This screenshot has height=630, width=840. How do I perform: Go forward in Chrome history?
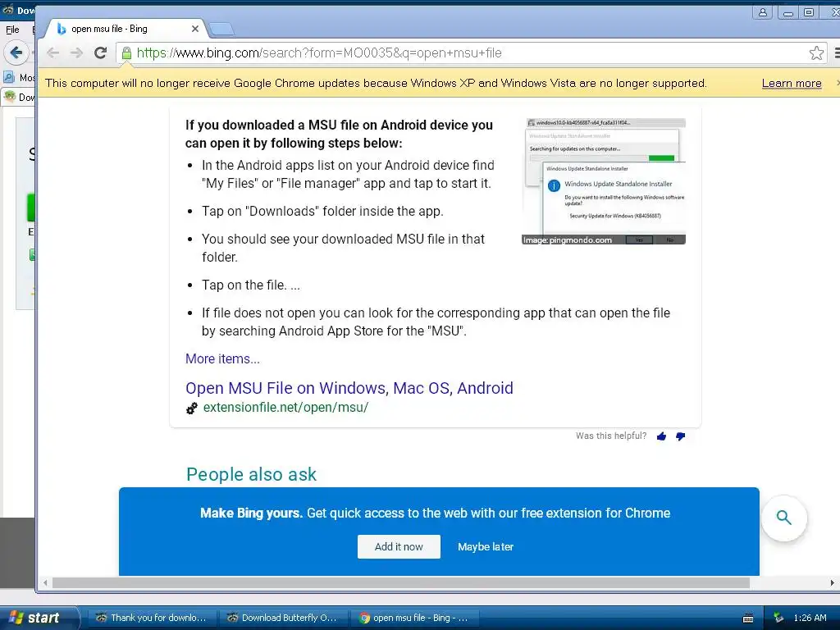[x=76, y=52]
